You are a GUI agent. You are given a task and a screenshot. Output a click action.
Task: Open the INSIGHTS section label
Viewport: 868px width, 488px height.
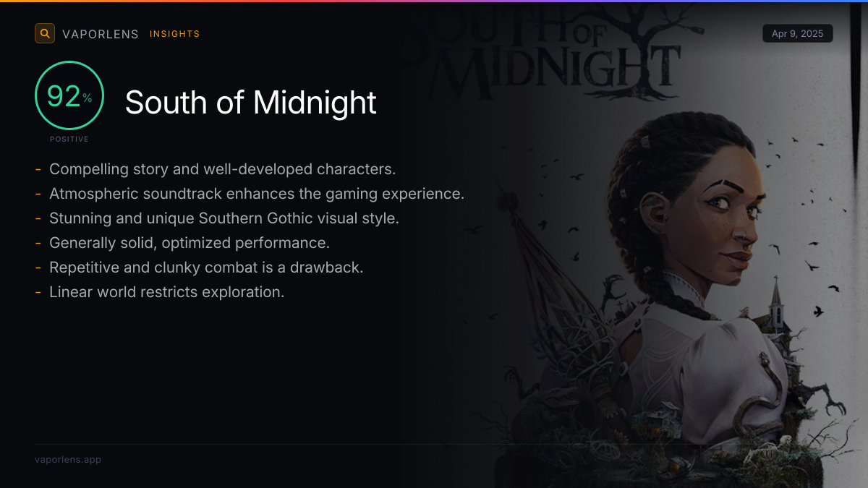pyautogui.click(x=174, y=34)
